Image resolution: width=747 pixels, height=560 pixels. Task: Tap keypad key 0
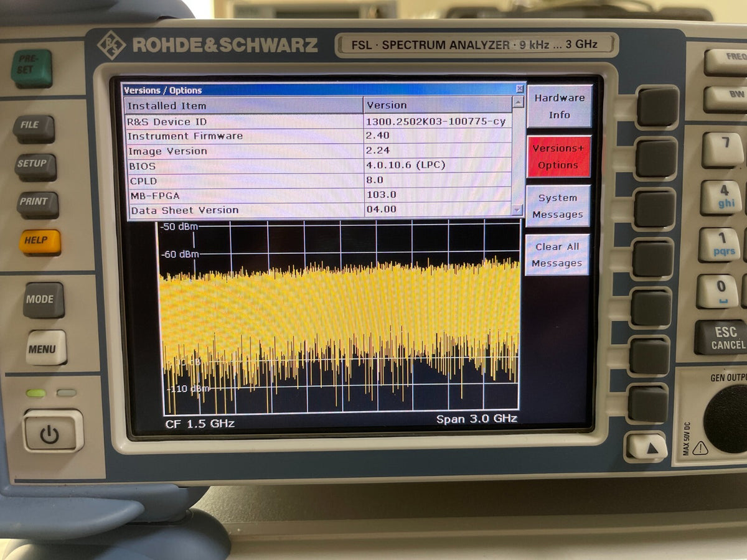(717, 291)
